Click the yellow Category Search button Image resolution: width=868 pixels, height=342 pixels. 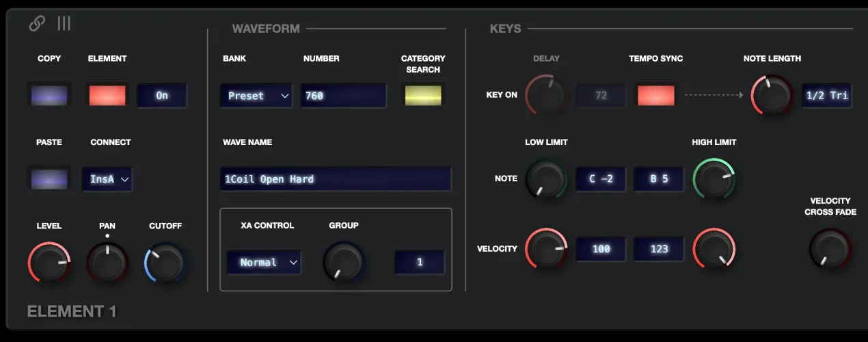pyautogui.click(x=423, y=95)
